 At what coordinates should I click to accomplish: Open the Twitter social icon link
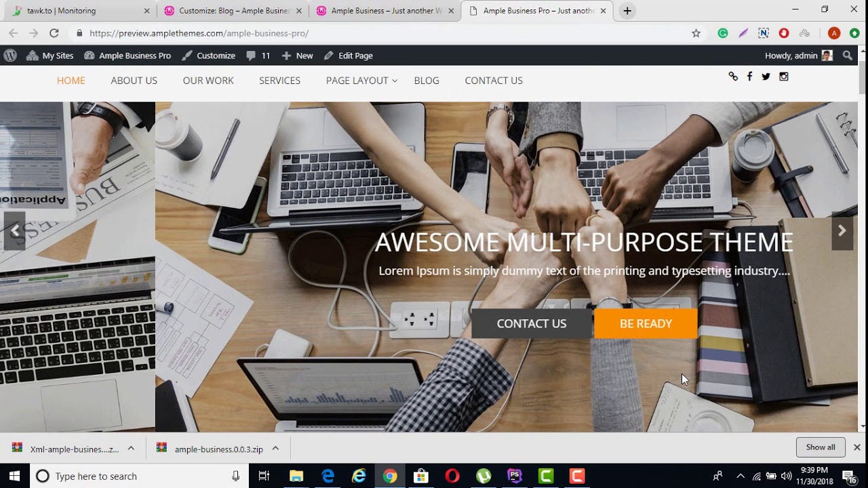tap(766, 77)
